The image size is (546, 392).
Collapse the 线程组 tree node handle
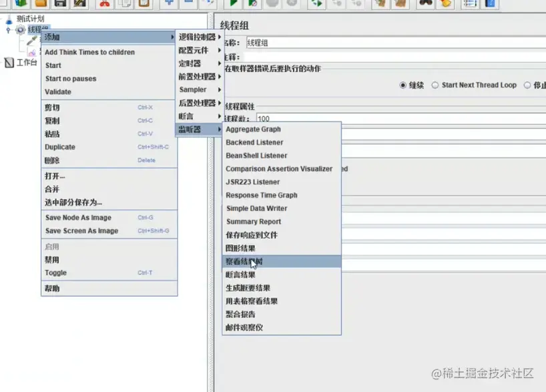tap(9, 30)
